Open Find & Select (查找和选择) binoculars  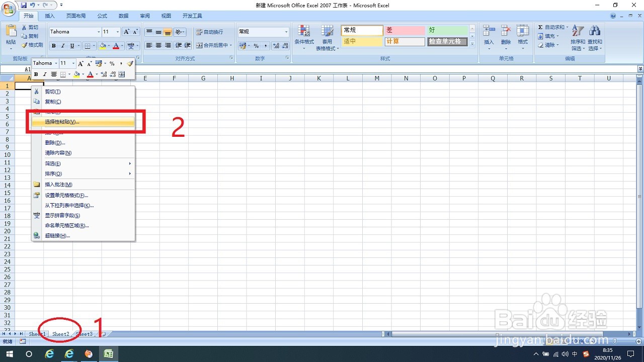point(595,30)
